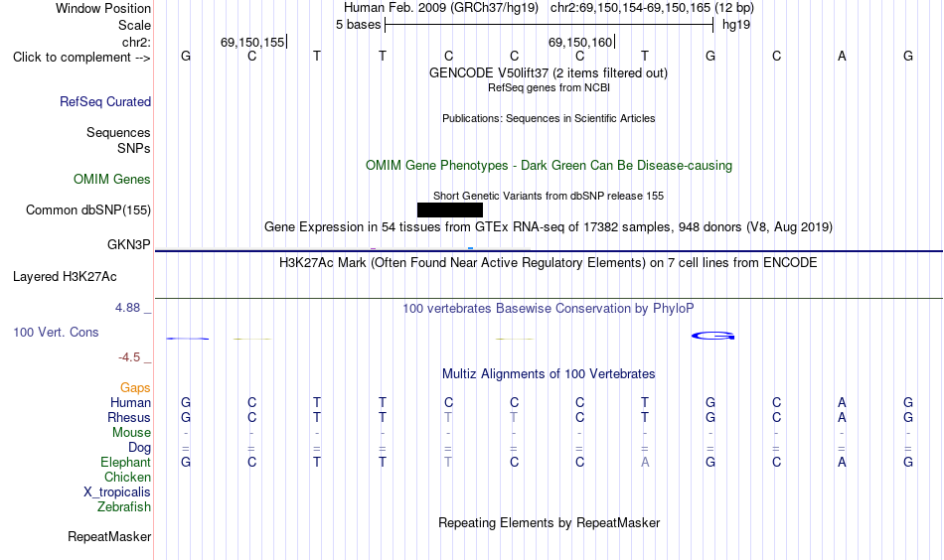Click the A base in the Human alignment row

coord(842,402)
